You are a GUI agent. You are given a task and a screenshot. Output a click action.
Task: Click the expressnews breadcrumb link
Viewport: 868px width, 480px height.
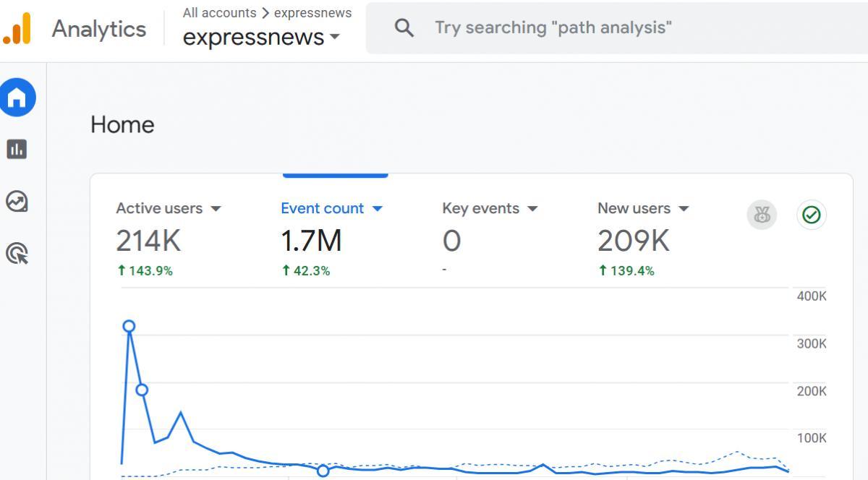(x=312, y=13)
